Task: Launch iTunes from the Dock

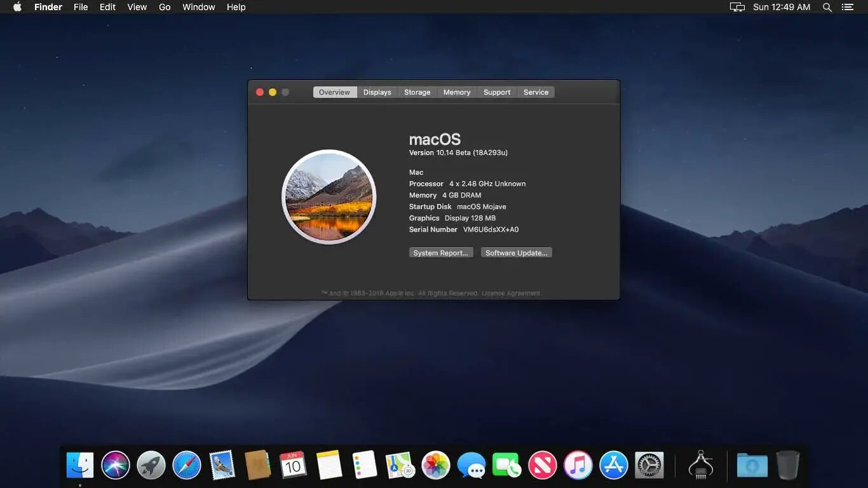Action: coord(578,465)
